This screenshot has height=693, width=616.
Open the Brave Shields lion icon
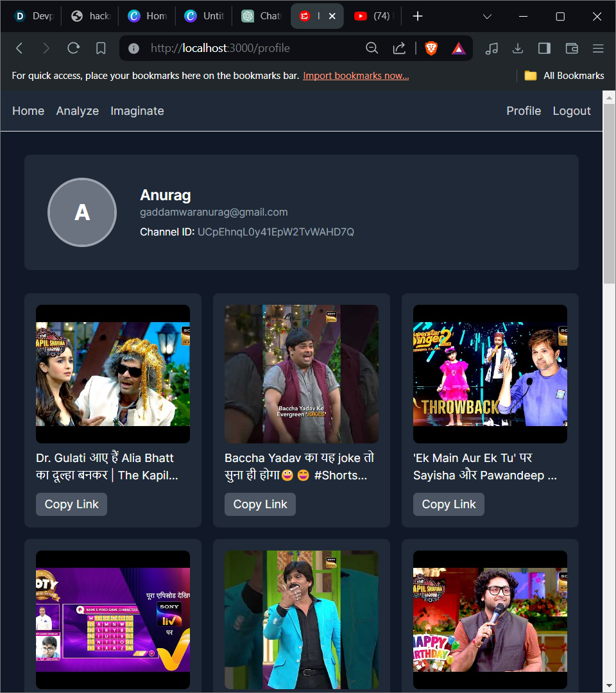(x=431, y=48)
